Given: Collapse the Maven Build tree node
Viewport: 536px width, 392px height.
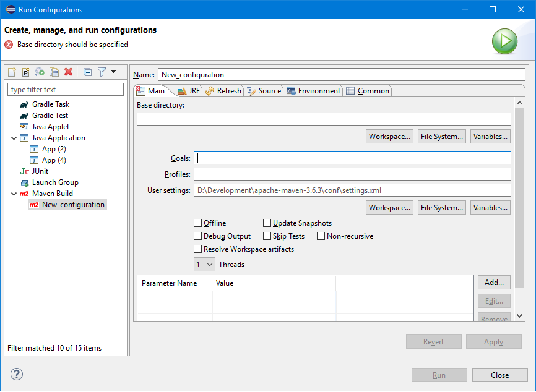Looking at the screenshot, I should tap(14, 194).
